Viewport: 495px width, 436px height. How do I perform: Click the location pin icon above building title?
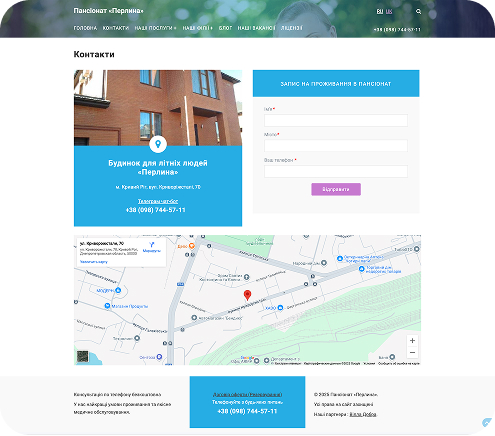tap(158, 144)
